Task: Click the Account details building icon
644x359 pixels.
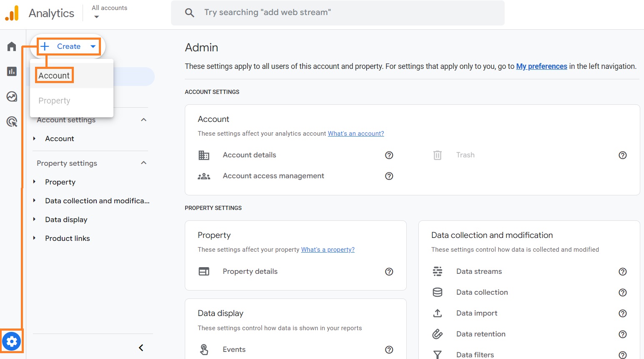Action: pyautogui.click(x=204, y=155)
